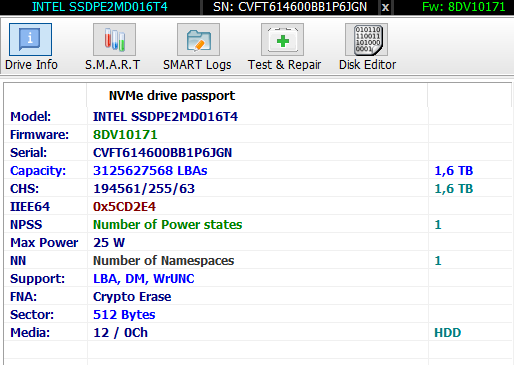Open the Disk Editor binary icon
Screen dimensions: 514x365
(x=366, y=39)
